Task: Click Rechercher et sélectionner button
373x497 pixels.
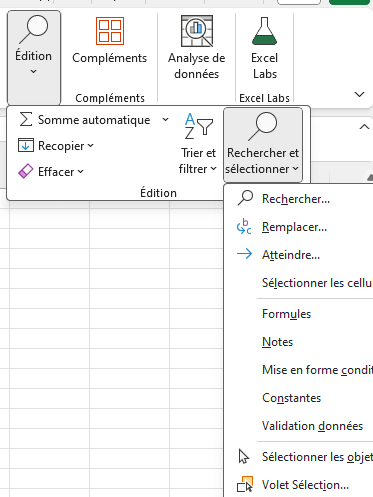Action: (x=263, y=145)
